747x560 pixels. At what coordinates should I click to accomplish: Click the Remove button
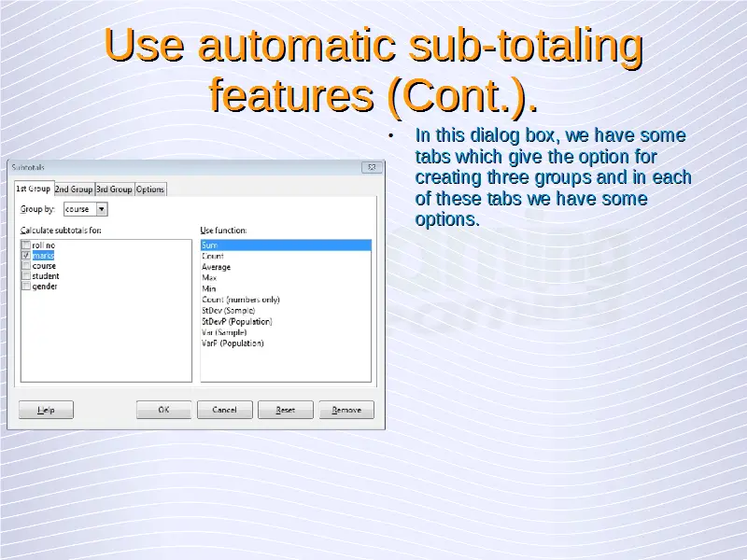coord(346,410)
